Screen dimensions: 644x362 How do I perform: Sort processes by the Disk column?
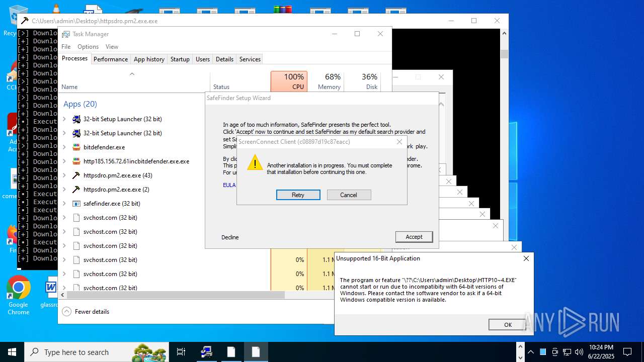click(x=362, y=81)
